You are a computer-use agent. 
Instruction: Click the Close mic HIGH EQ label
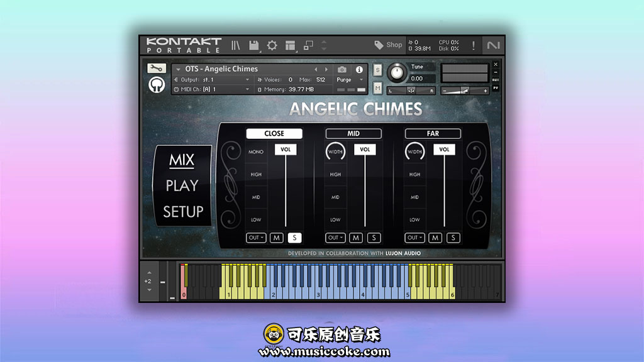pyautogui.click(x=256, y=175)
